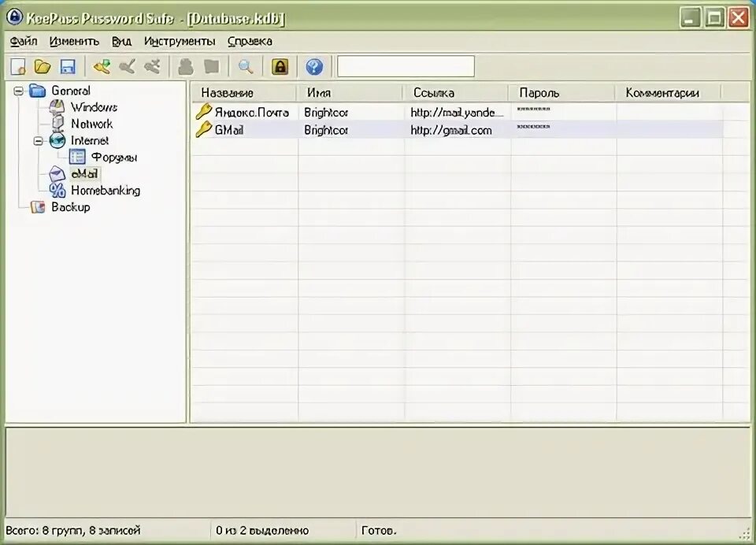Open the Изменить menu

(74, 42)
